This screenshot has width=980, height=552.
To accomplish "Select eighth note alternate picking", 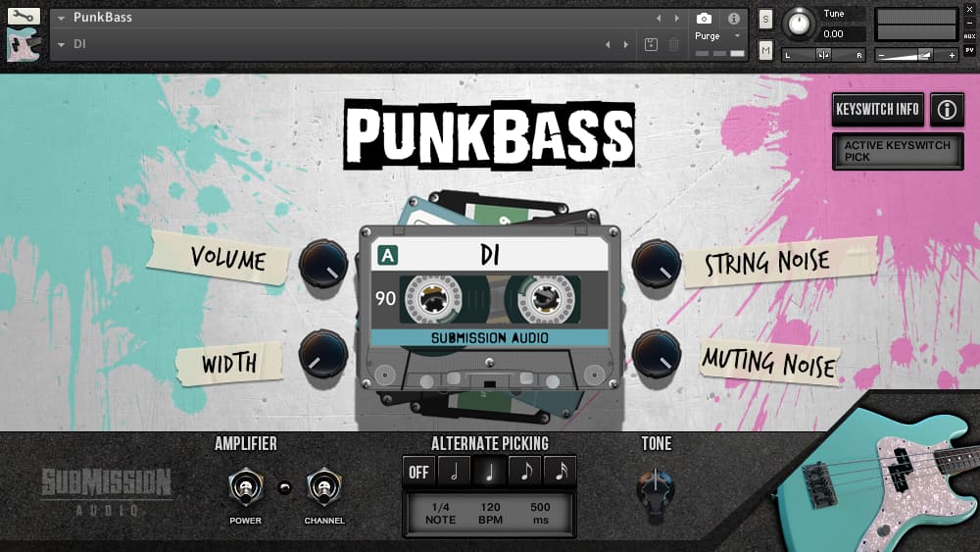I will [525, 472].
